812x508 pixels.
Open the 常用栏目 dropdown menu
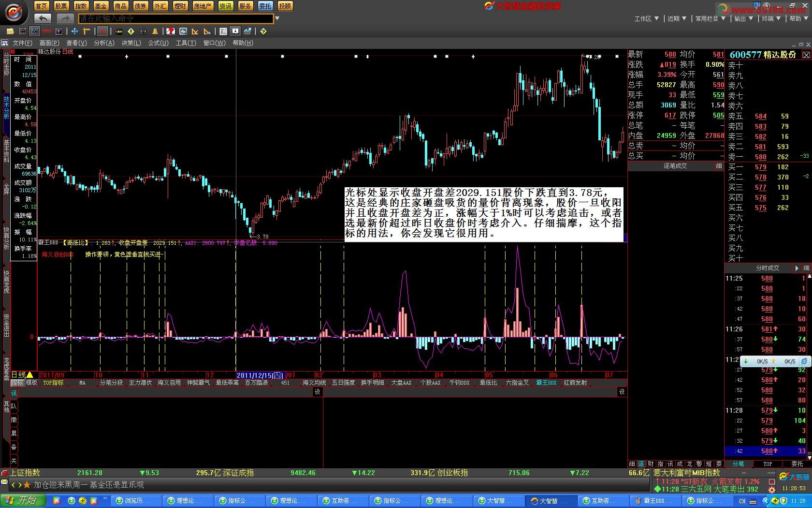tap(710, 18)
